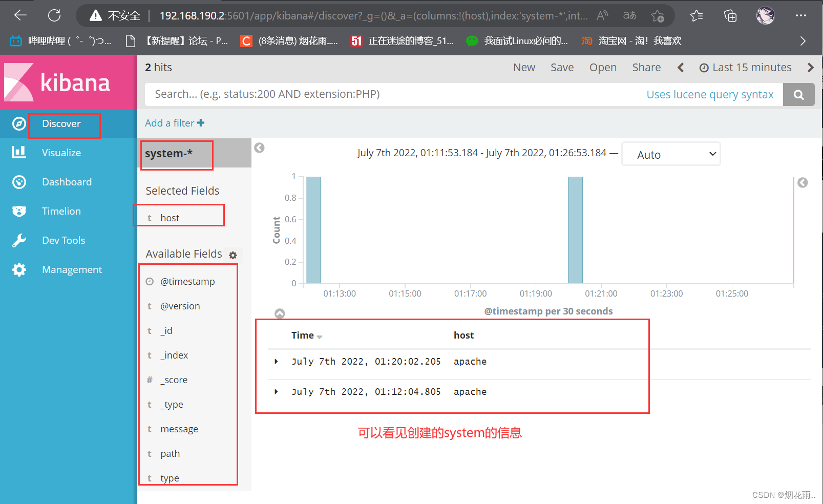Image resolution: width=823 pixels, height=504 pixels.
Task: Click Share in the top menu
Action: pyautogui.click(x=646, y=68)
